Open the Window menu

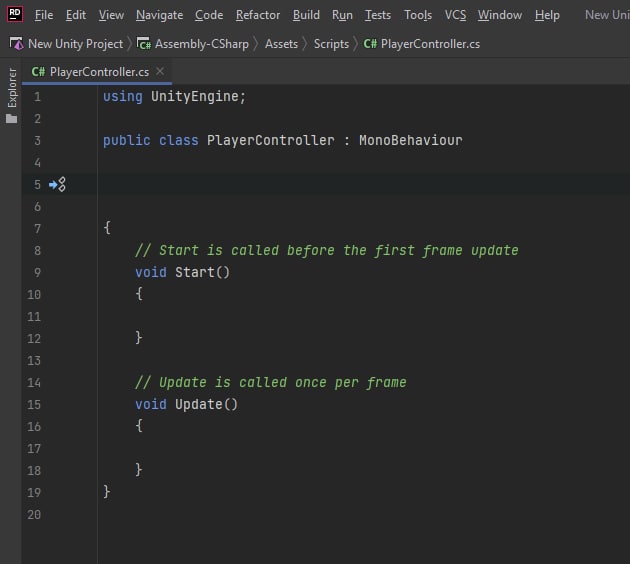(500, 15)
